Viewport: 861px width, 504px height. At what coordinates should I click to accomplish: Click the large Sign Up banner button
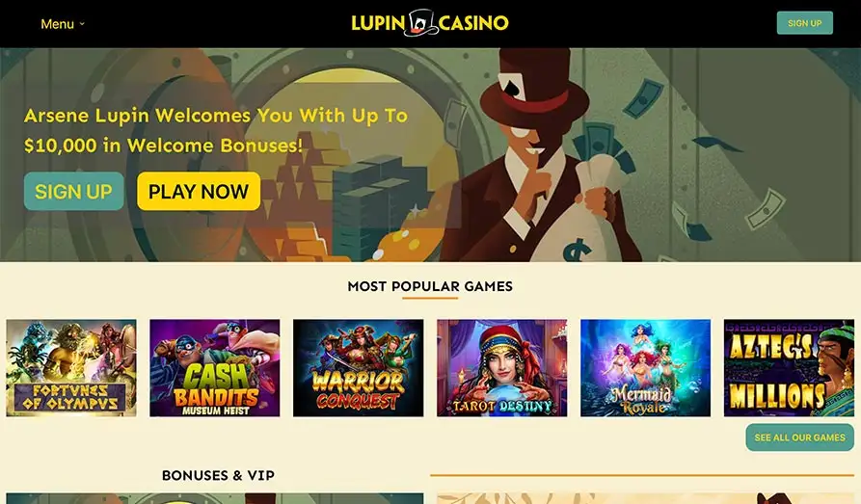73,191
